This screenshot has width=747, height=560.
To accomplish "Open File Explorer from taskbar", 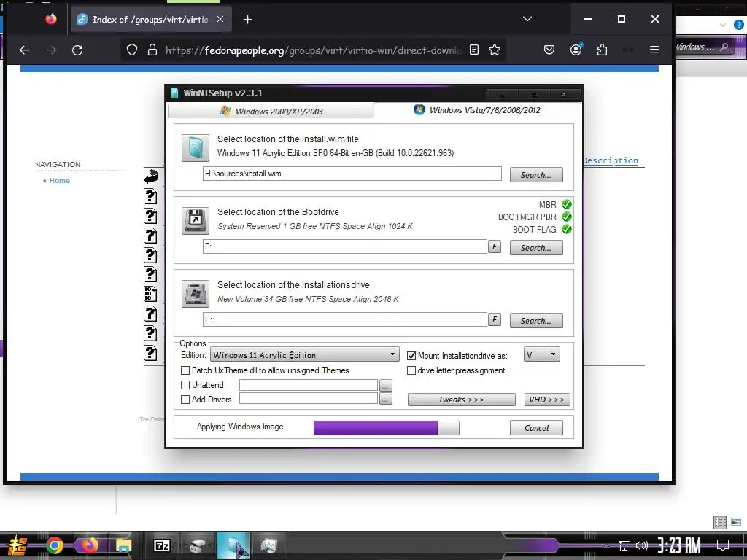I will point(123,545).
